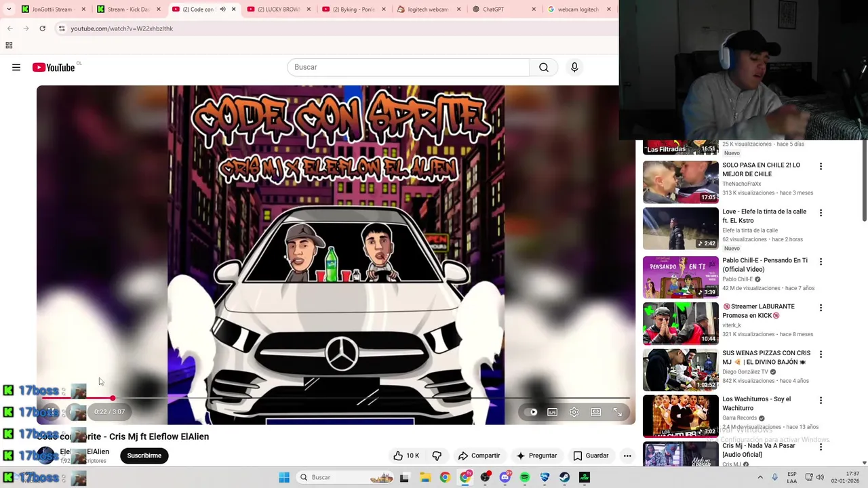This screenshot has width=868, height=488.
Task: Click the page vertical scrollbar
Action: coord(864,180)
